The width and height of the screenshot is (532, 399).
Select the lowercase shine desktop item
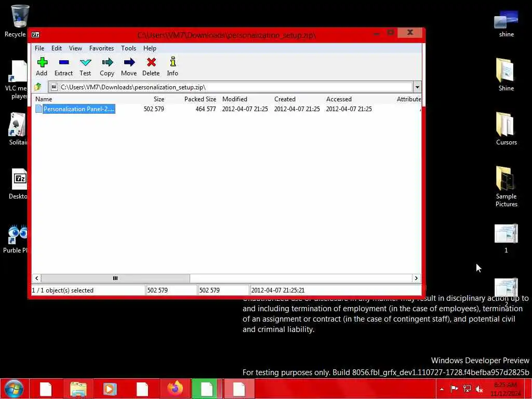[x=506, y=23]
